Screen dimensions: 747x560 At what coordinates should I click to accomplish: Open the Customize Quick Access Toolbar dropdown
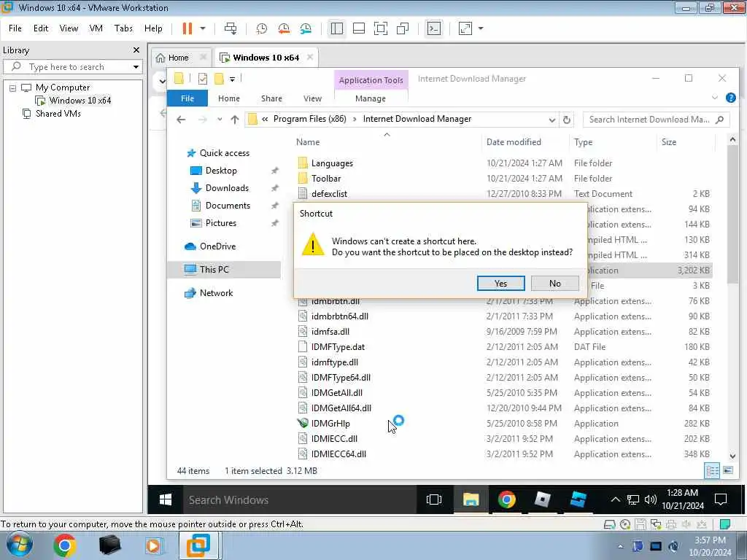pos(232,79)
